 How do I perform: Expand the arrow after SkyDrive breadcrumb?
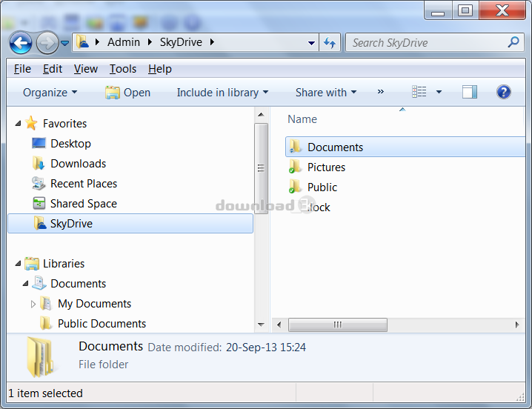pos(212,42)
